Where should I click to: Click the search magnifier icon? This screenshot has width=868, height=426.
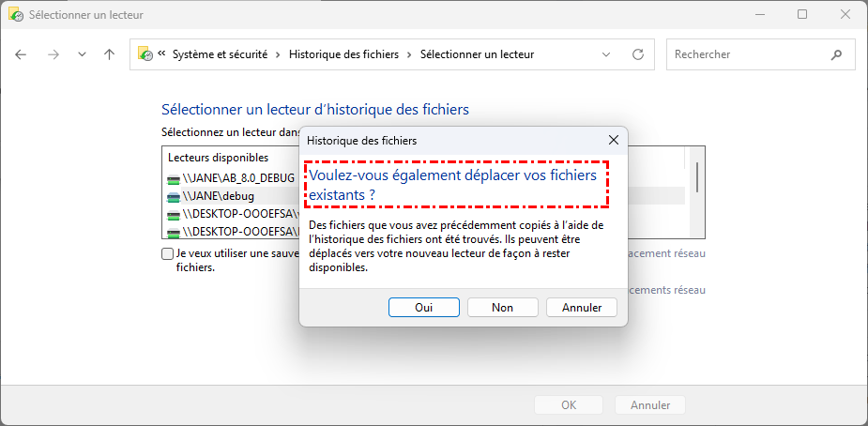click(x=835, y=54)
